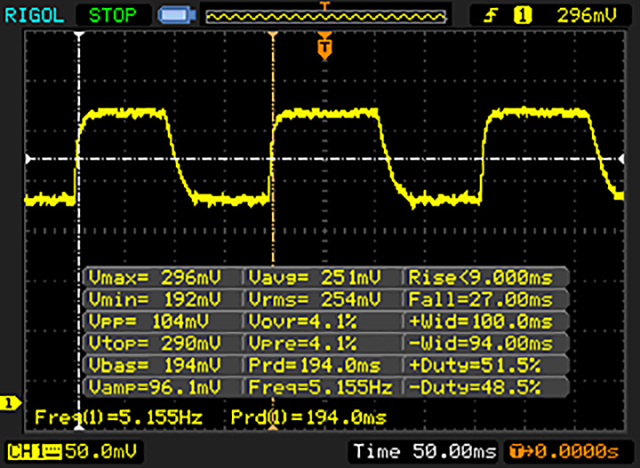The width and height of the screenshot is (640, 468).
Task: Click the trigger channel 1 badge
Action: click(x=523, y=16)
